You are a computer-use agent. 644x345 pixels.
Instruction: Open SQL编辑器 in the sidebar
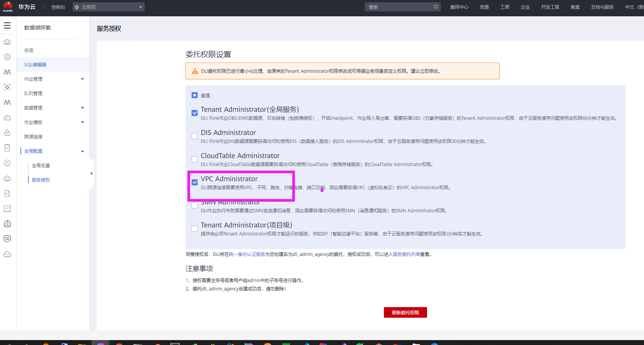pyautogui.click(x=35, y=65)
